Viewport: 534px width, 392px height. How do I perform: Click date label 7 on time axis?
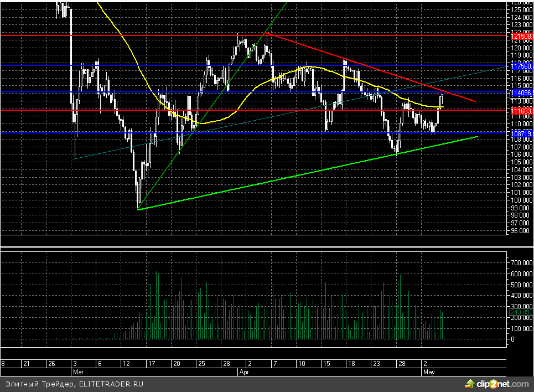point(275,364)
